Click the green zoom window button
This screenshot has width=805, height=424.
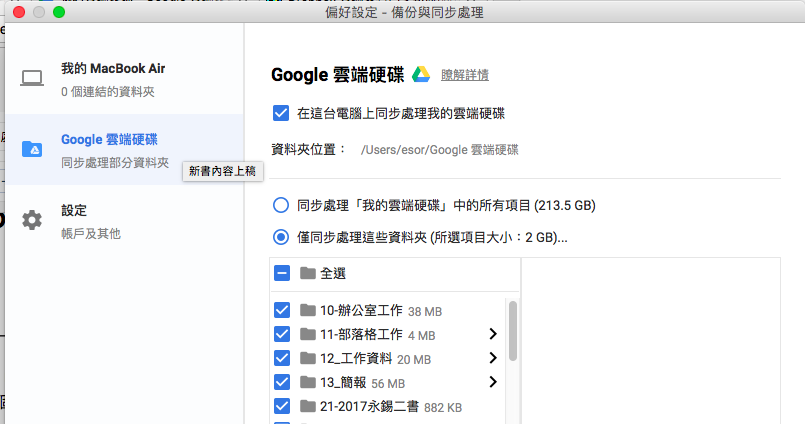point(59,12)
